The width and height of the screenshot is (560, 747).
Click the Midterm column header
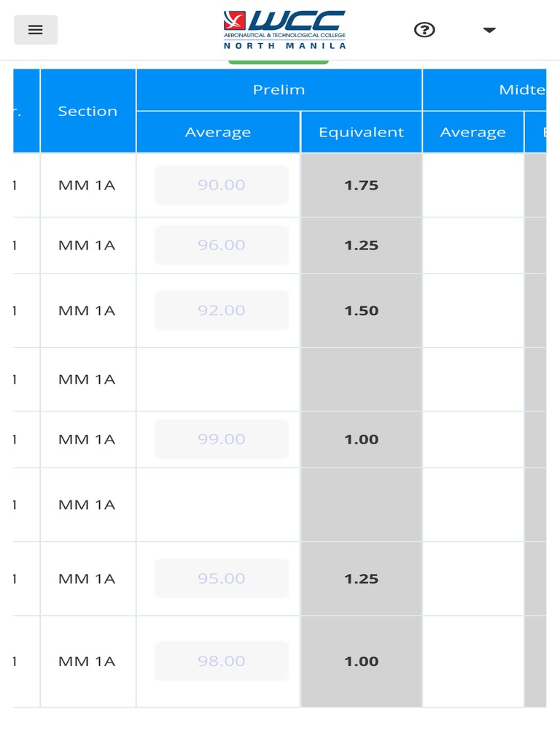coord(521,90)
